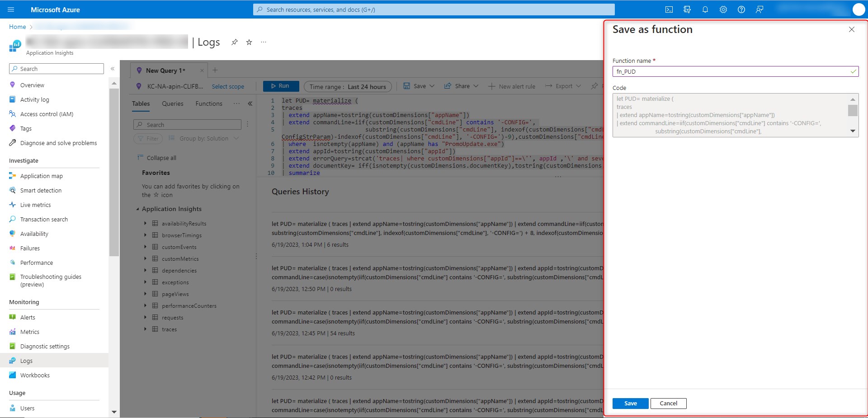This screenshot has width=868, height=418.
Task: Open the help question mark icon
Action: (741, 9)
